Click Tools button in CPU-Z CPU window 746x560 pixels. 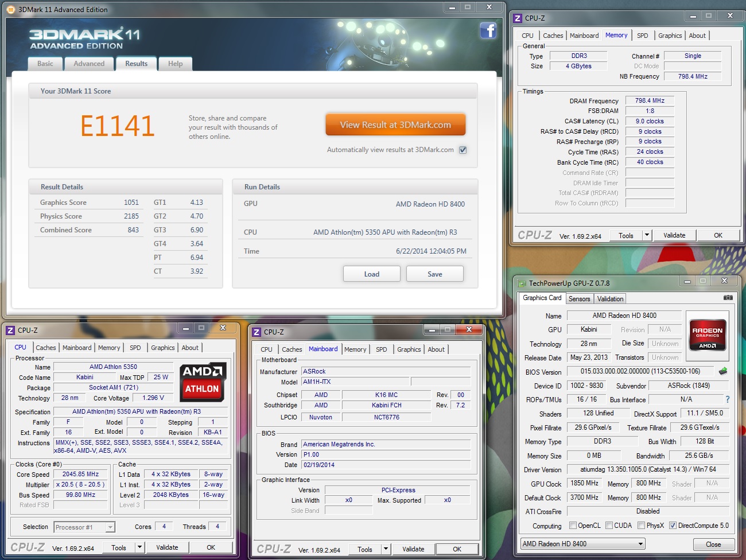119,547
